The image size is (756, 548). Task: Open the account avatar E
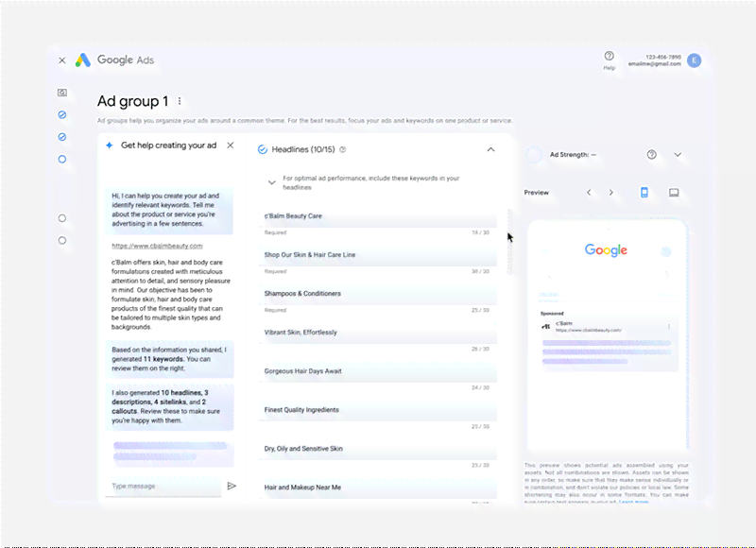tap(694, 60)
